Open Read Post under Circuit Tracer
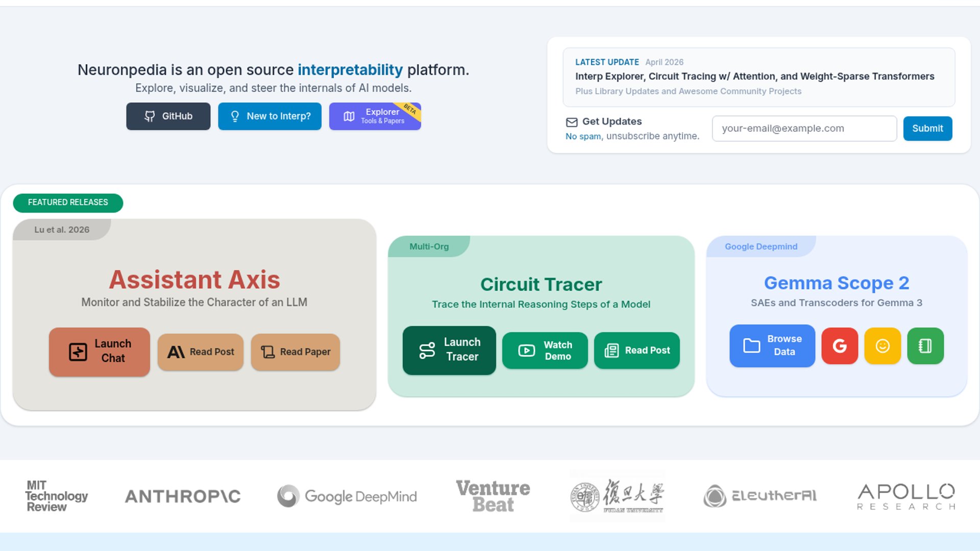This screenshot has width=980, height=551. 636,350
